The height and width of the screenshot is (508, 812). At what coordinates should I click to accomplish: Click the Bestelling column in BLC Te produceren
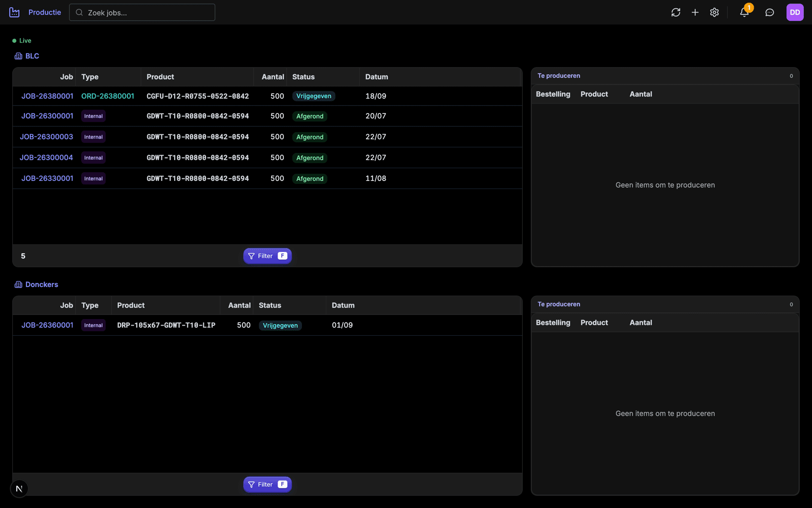[553, 94]
